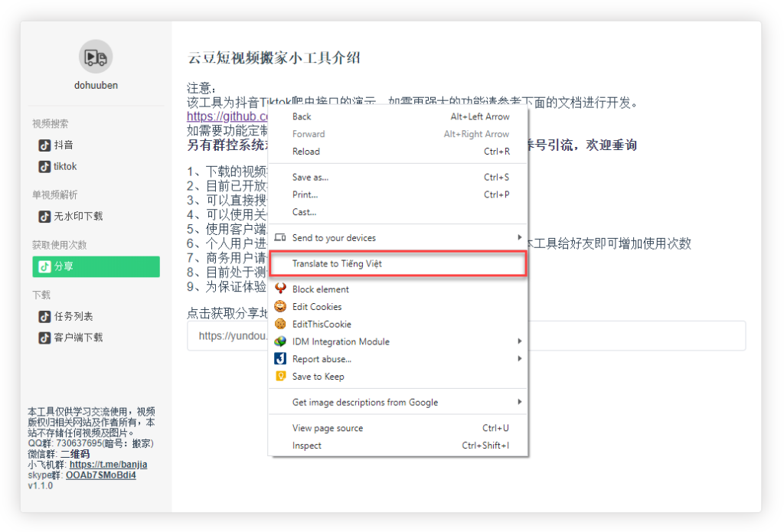Click the Report abuse extension icon
The image size is (784, 532).
(x=280, y=358)
